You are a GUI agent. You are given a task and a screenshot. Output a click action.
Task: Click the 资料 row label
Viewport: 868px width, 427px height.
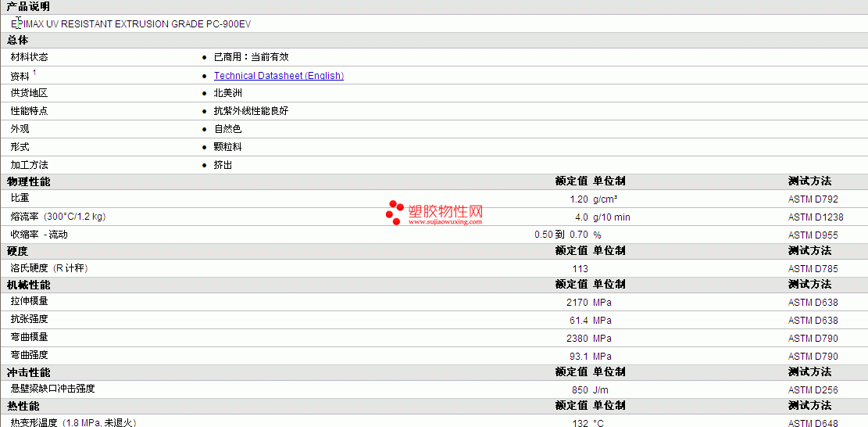click(20, 76)
